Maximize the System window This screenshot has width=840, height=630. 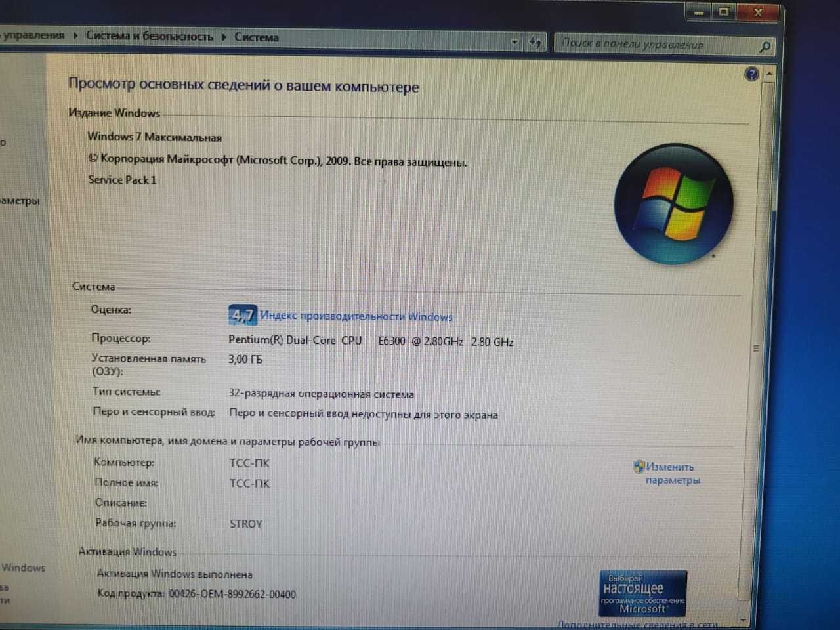point(724,12)
